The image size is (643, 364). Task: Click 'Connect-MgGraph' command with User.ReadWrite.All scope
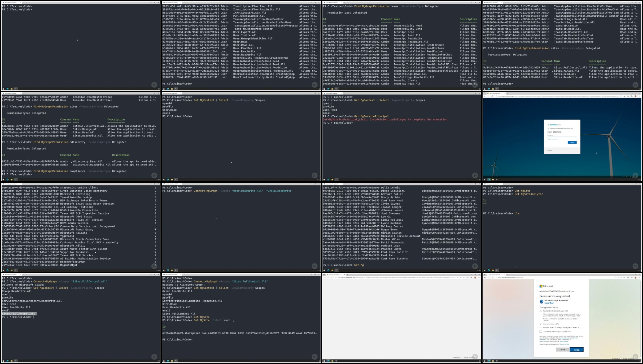coord(243,191)
